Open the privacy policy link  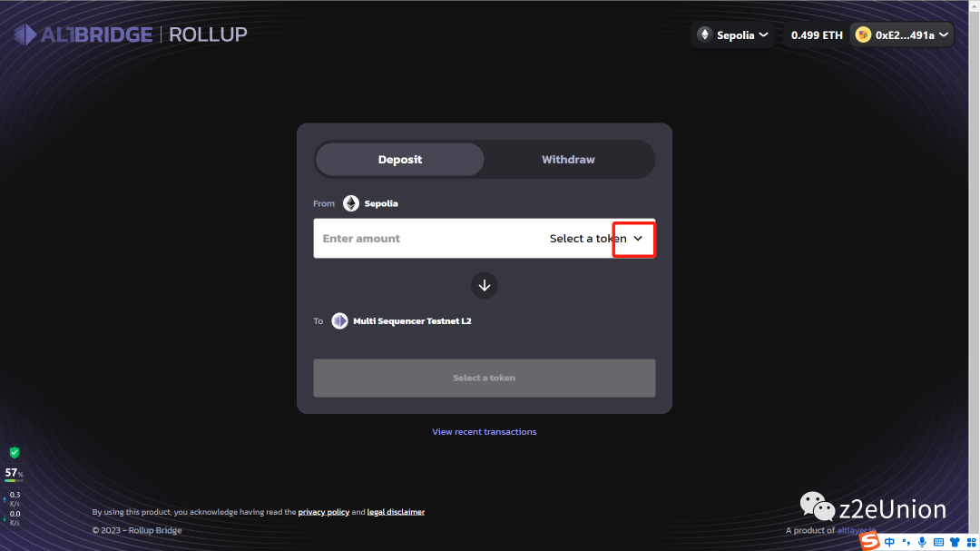[x=324, y=512]
